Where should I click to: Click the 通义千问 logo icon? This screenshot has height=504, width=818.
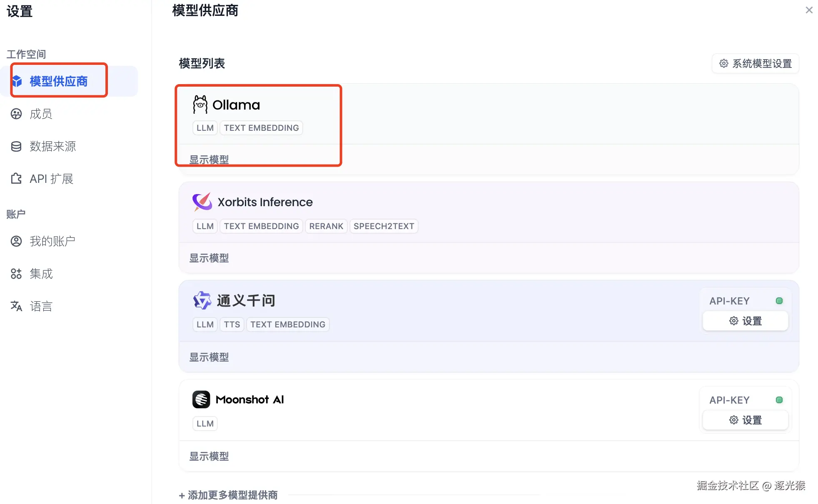(x=202, y=300)
